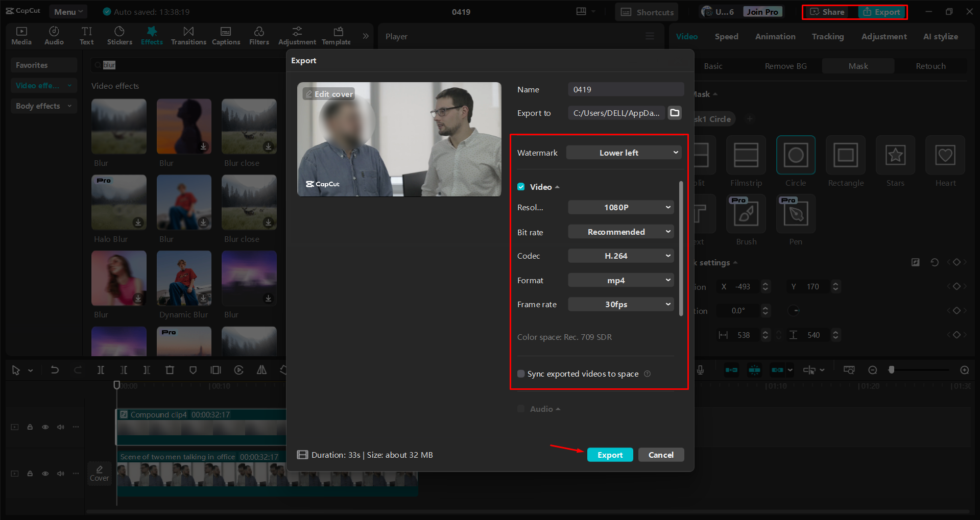The height and width of the screenshot is (520, 980).
Task: Click the export settings scrollbar
Action: [681, 249]
